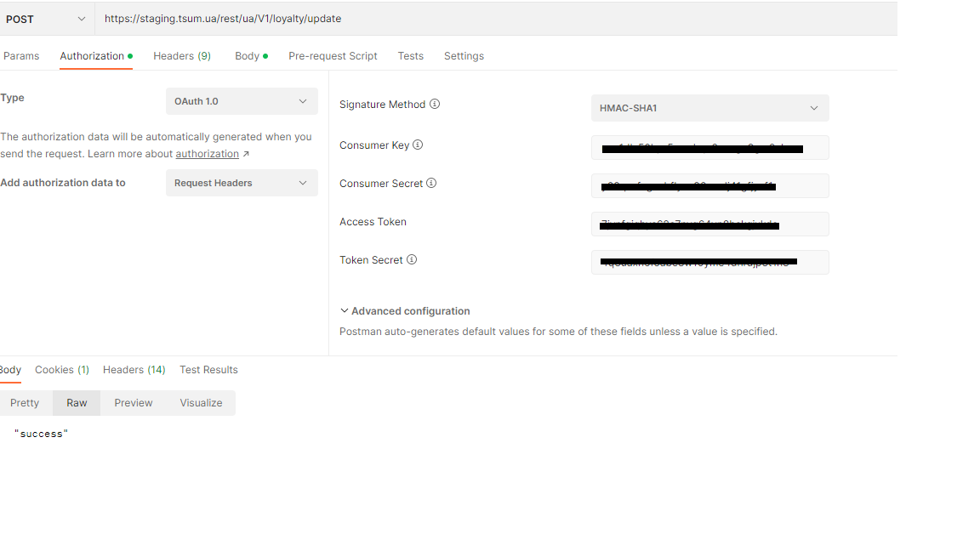Image resolution: width=980 pixels, height=551 pixels.
Task: Click the 'Add authorization data to' label
Action: [62, 183]
